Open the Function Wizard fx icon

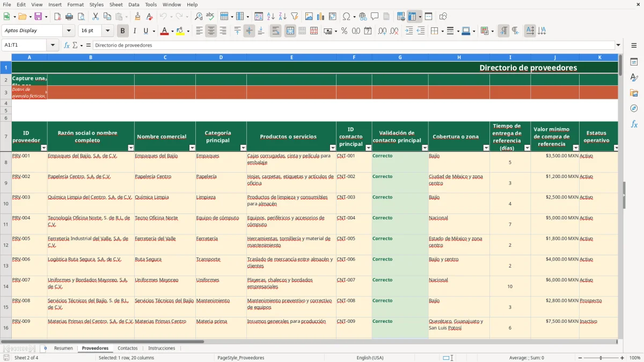coord(67,45)
